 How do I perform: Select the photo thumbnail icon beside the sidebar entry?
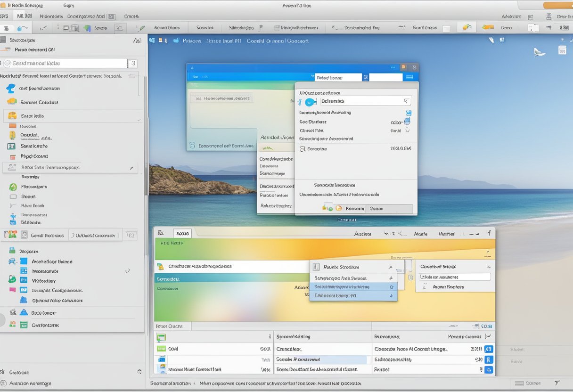click(10, 146)
